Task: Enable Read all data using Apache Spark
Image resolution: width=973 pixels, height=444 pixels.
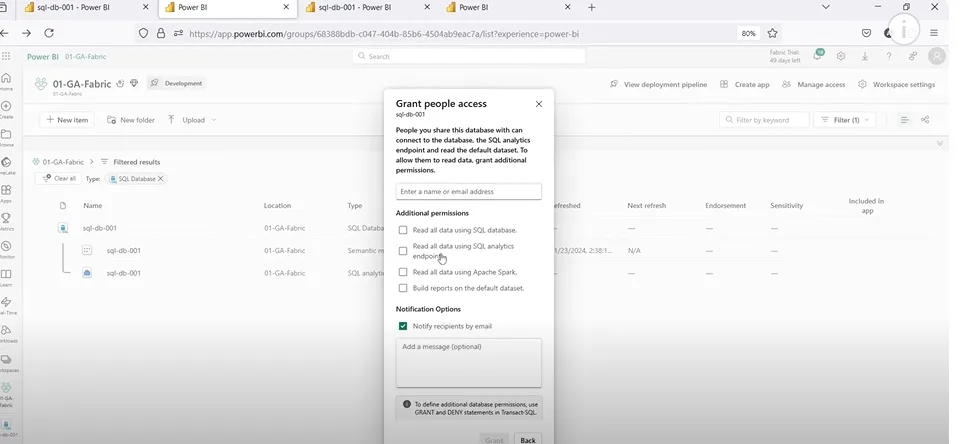Action: click(403, 272)
